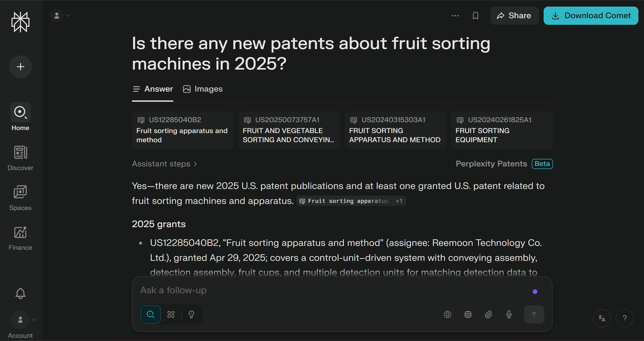Select the Search mode icon in follow-up bar
Viewport: 644px width, 341px height.
click(150, 314)
